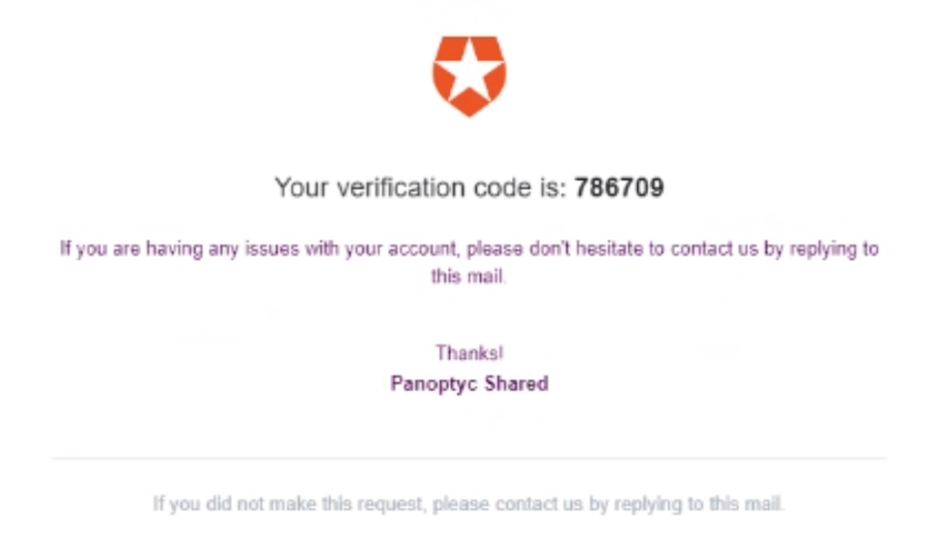Click the orange Auth0 shield logo

click(x=469, y=76)
